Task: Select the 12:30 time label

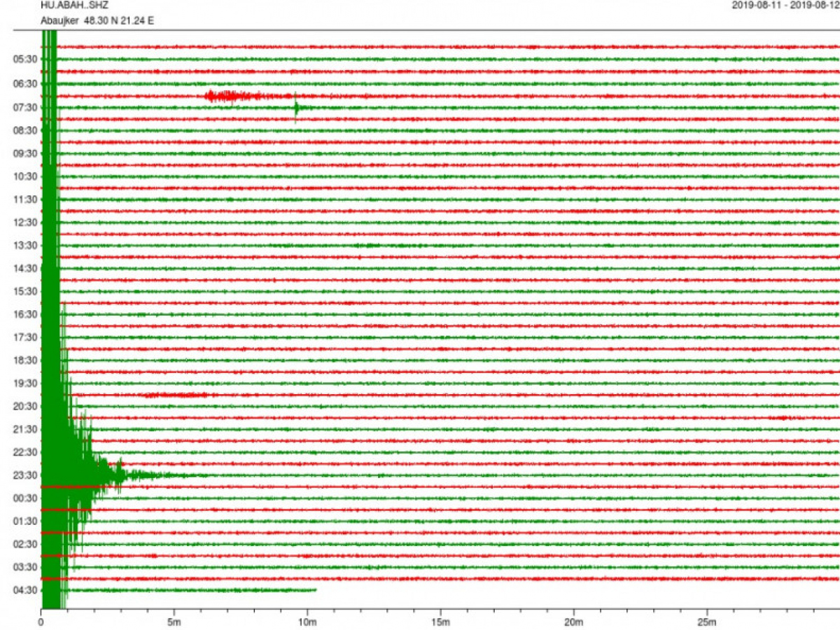Action: click(x=25, y=223)
